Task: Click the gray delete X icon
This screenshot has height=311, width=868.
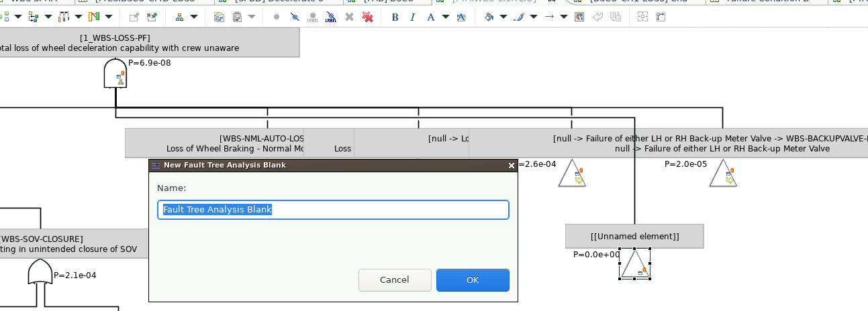Action: 349,17
